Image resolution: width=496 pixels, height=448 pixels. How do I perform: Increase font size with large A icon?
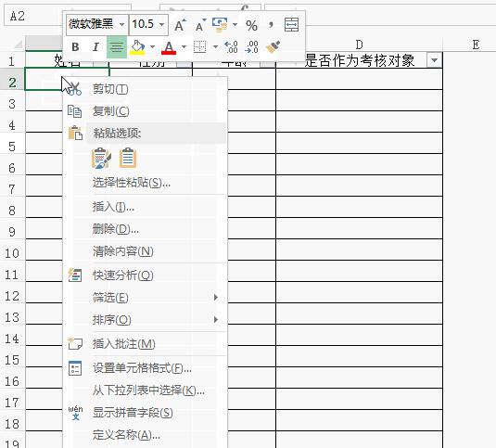180,25
